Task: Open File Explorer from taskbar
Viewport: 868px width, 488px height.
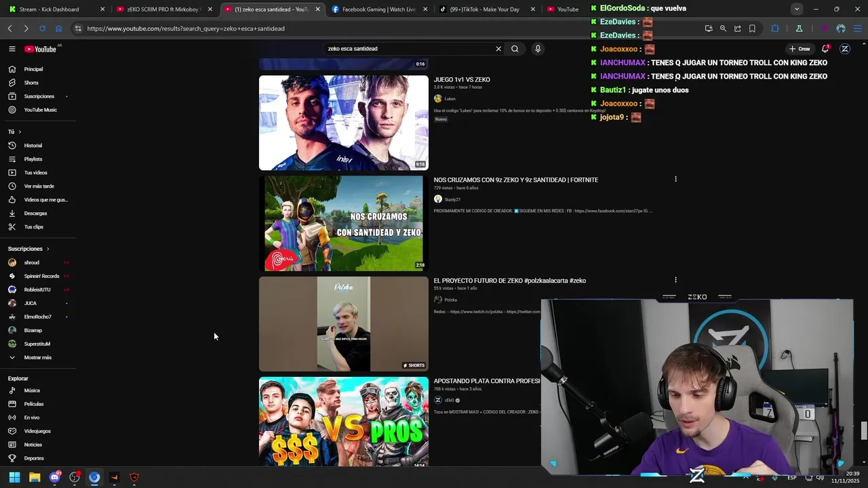Action: pyautogui.click(x=35, y=477)
